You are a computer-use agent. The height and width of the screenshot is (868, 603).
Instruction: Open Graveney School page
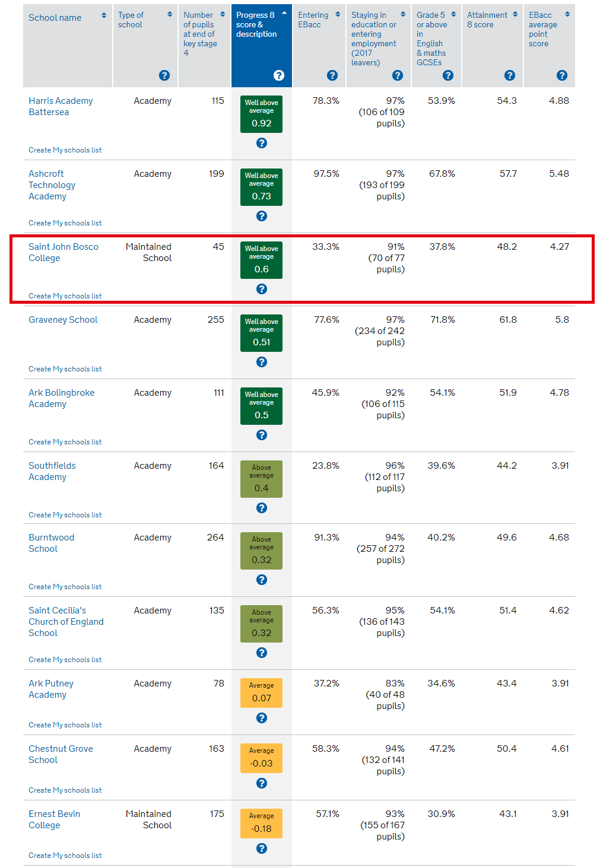click(x=63, y=320)
